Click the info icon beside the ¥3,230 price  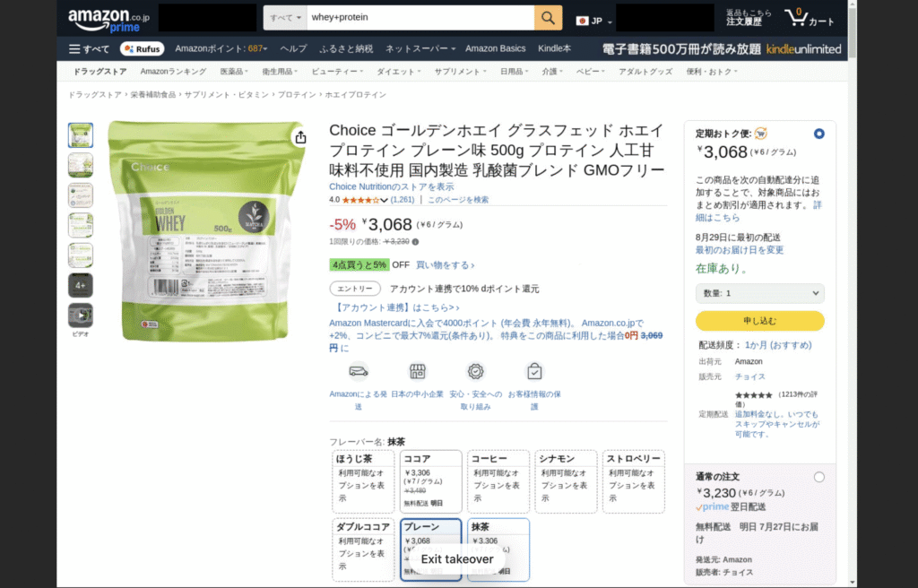415,241
